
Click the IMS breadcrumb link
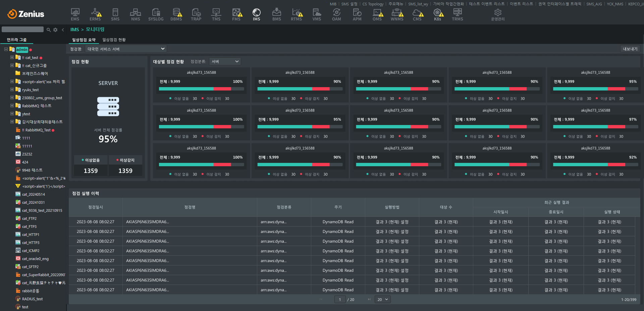pyautogui.click(x=75, y=29)
